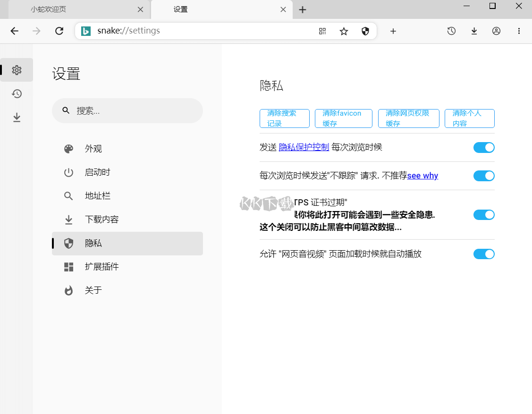Open the left sidebar history icon
This screenshot has height=414, width=532.
coord(17,94)
